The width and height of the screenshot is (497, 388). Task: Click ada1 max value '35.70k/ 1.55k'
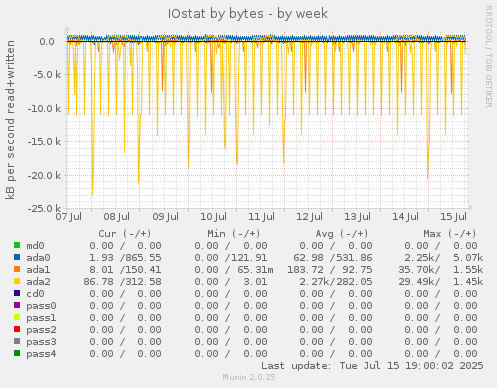pos(441,270)
